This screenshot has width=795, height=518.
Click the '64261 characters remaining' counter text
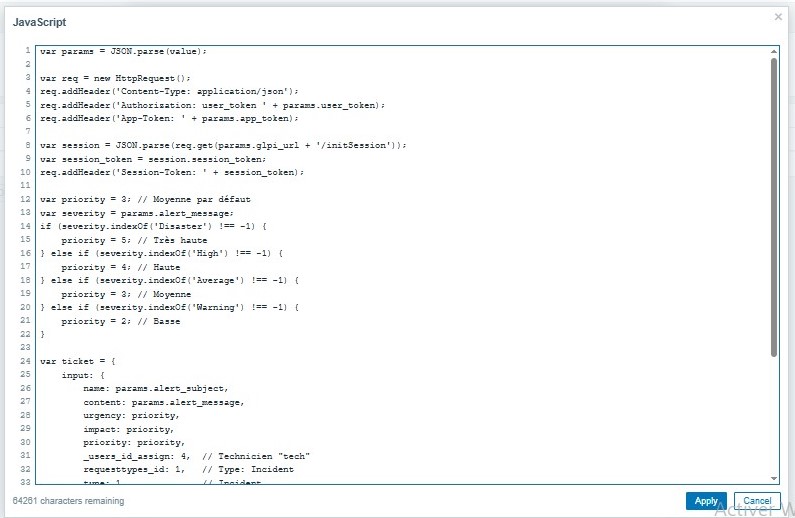click(x=68, y=501)
